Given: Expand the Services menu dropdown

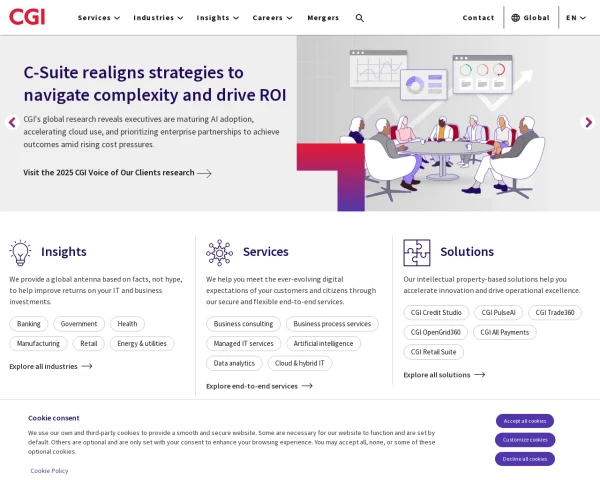Looking at the screenshot, I should coord(99,18).
